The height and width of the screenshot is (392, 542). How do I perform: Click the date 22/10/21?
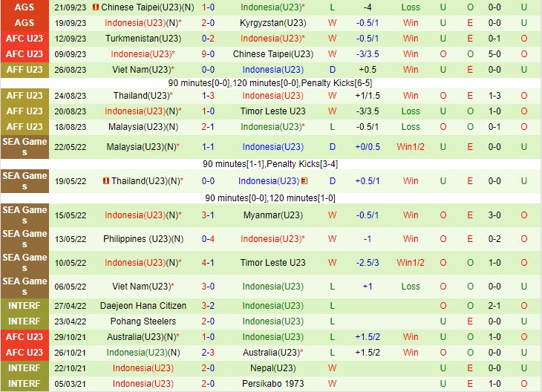pos(71,368)
